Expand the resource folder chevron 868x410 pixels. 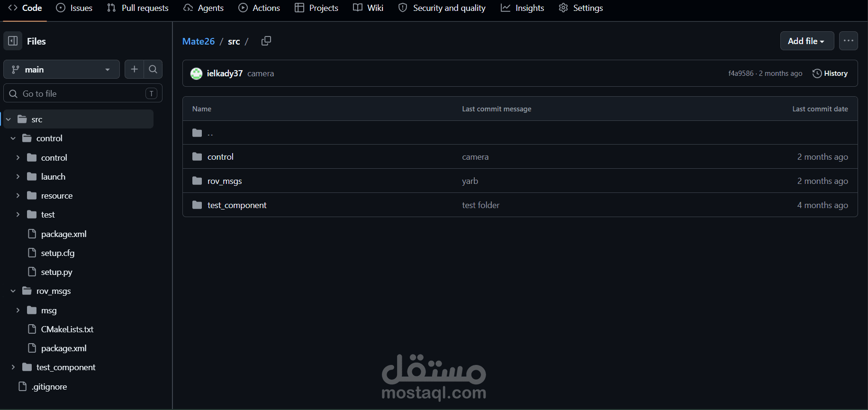point(18,195)
